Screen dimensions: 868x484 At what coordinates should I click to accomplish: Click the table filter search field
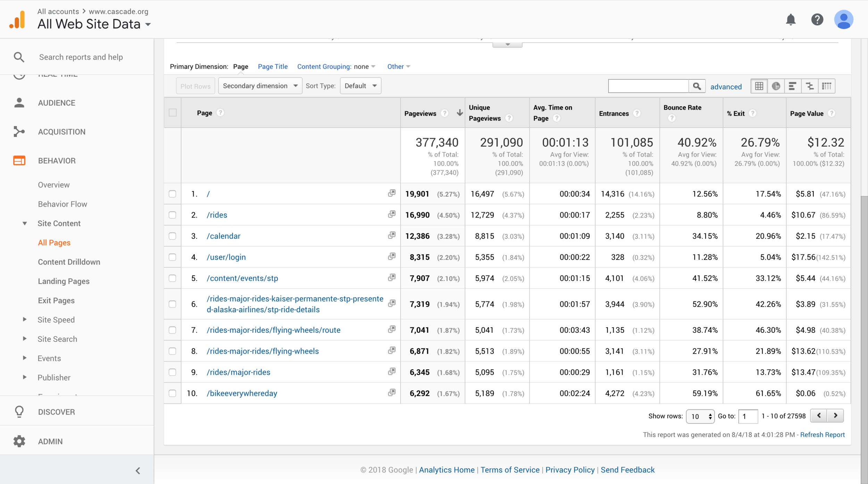[x=648, y=86]
